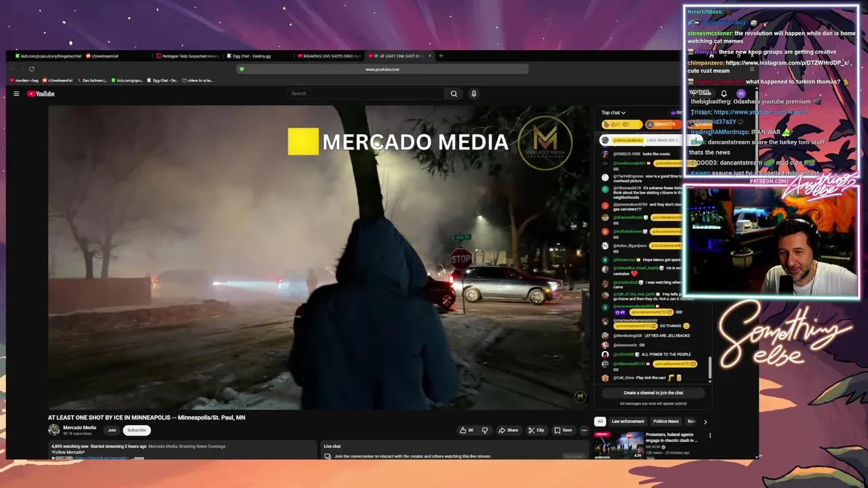
Task: Open a new browser tab with plus
Action: pyautogui.click(x=441, y=56)
